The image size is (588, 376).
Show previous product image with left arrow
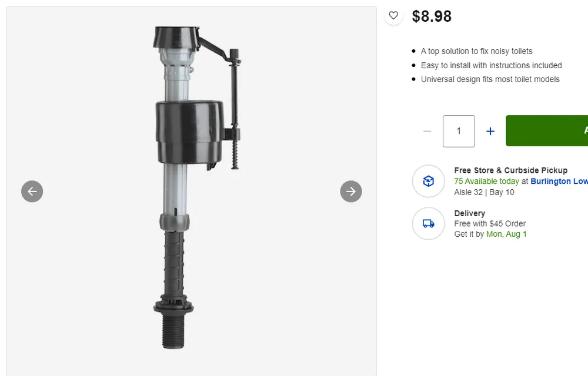(32, 192)
